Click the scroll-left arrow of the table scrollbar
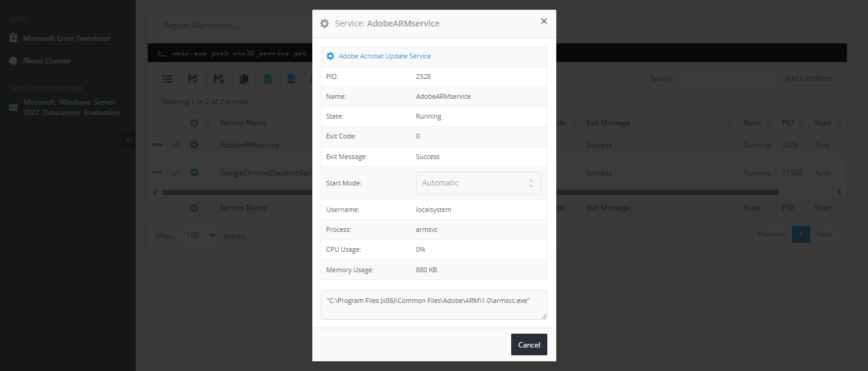Screen dimensions: 868x371 155,192
